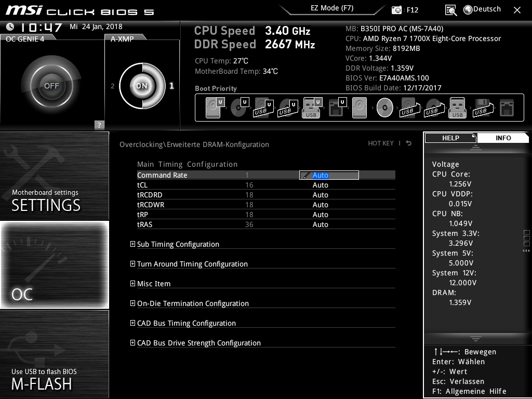Screen dimensions: 532x399
Task: Click the DDR Speed 2667 MHz readout
Action: click(255, 44)
